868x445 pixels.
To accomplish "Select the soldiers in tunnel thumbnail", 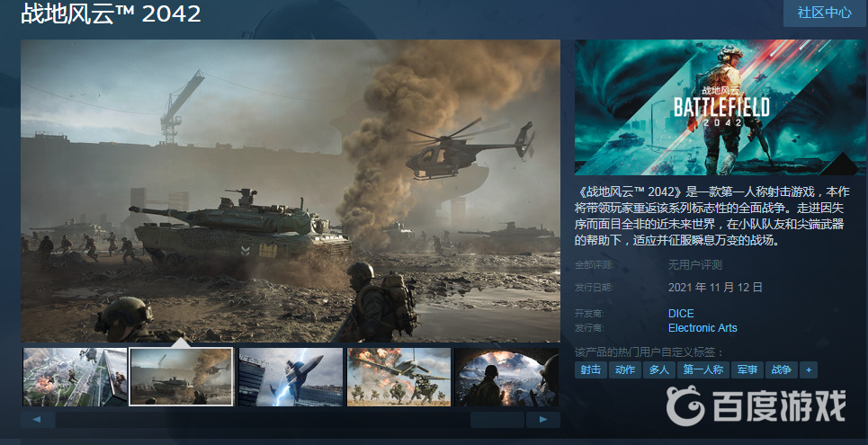I will (506, 377).
